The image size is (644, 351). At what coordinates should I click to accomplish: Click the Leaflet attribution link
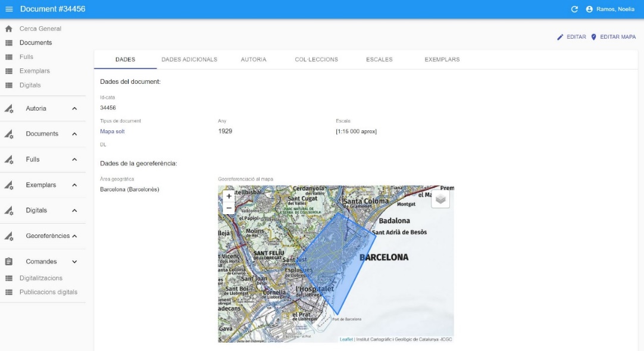[x=346, y=340]
